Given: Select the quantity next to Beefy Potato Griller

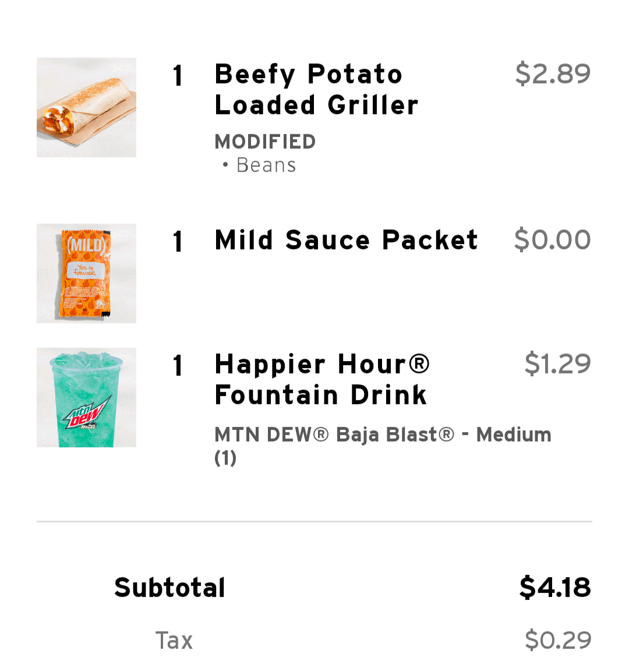Looking at the screenshot, I should coord(178,76).
